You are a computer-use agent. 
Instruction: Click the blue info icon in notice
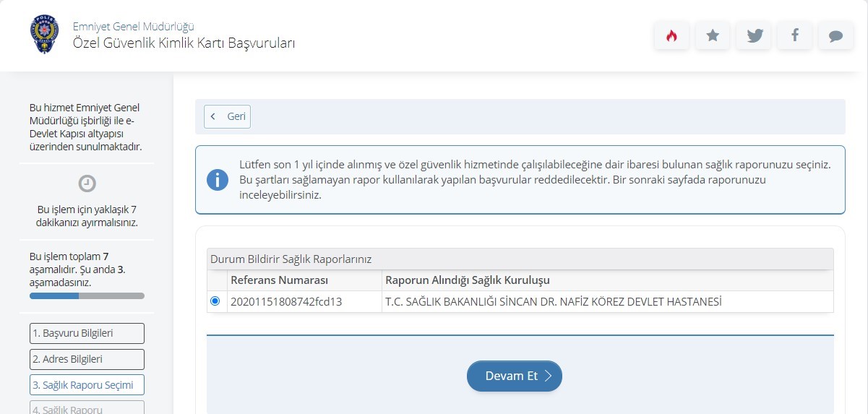point(218,180)
